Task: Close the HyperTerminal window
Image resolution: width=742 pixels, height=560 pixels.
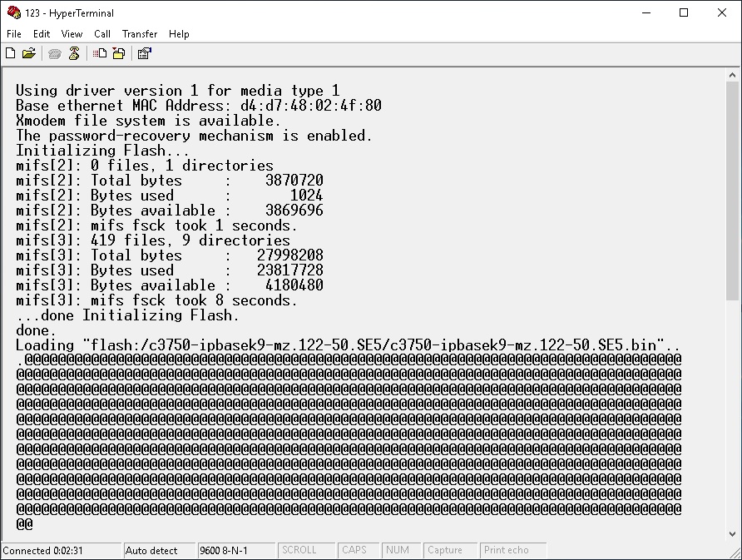Action: [722, 12]
